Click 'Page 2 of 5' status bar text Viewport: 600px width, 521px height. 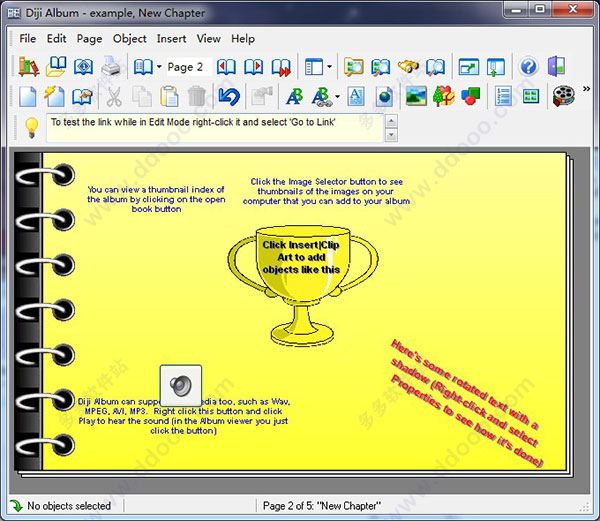[x=322, y=506]
